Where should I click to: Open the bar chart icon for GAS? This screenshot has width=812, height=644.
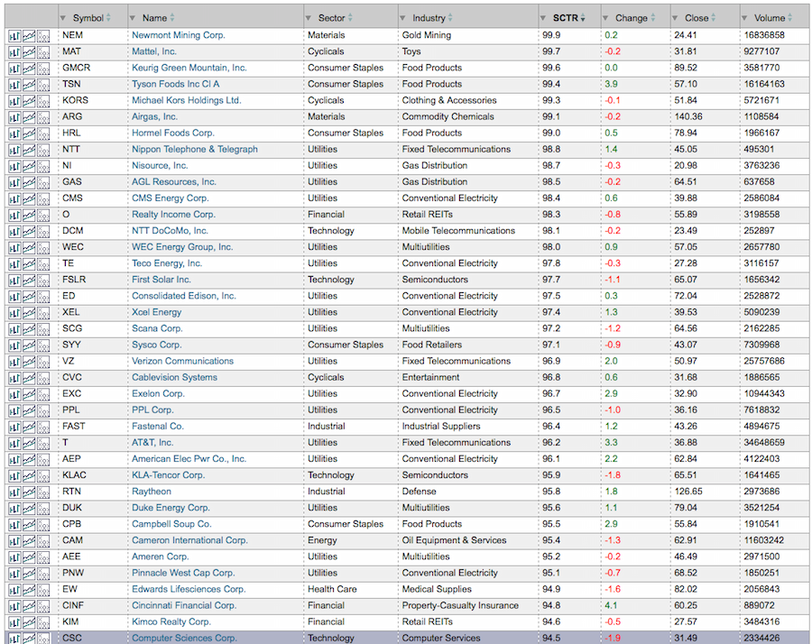[14, 183]
